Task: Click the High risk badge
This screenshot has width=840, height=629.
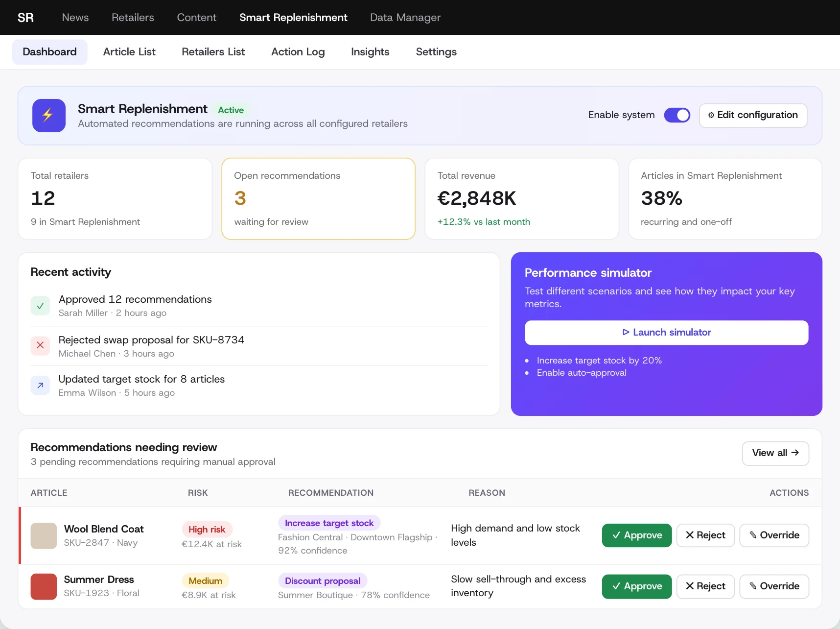Action: click(207, 530)
